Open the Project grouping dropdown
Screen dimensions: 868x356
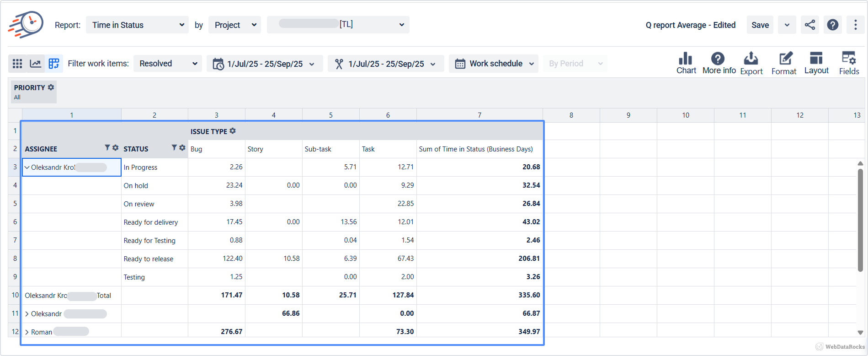pos(234,25)
